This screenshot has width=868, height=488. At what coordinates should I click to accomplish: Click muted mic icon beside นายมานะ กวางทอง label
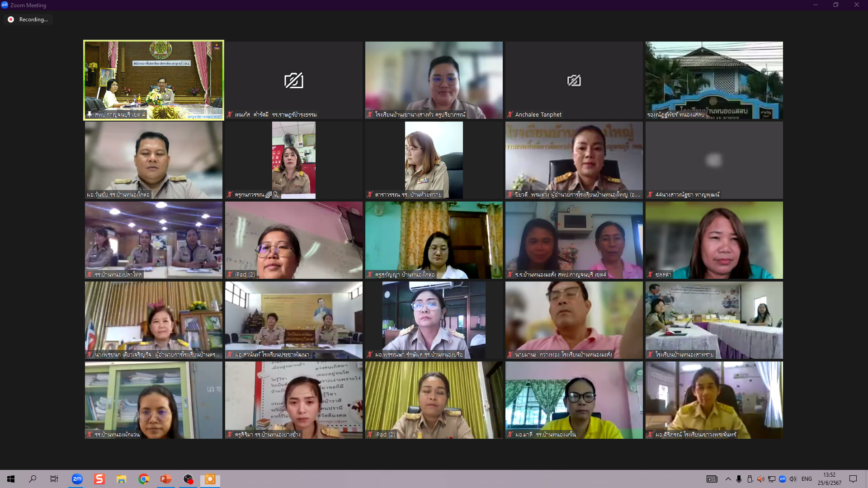point(510,355)
